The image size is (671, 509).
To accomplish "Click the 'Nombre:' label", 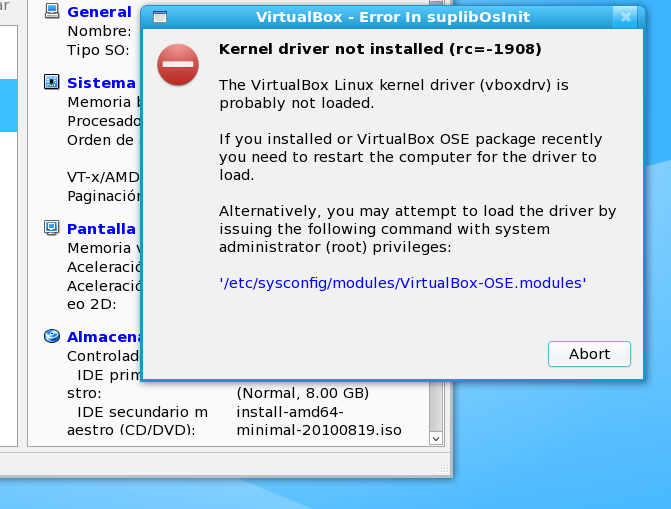I will tap(99, 31).
